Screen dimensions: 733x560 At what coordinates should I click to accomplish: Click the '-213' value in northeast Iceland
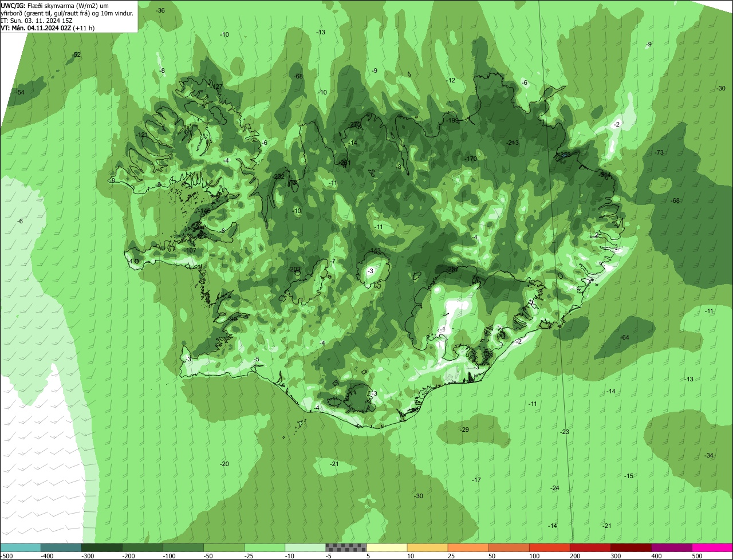513,143
